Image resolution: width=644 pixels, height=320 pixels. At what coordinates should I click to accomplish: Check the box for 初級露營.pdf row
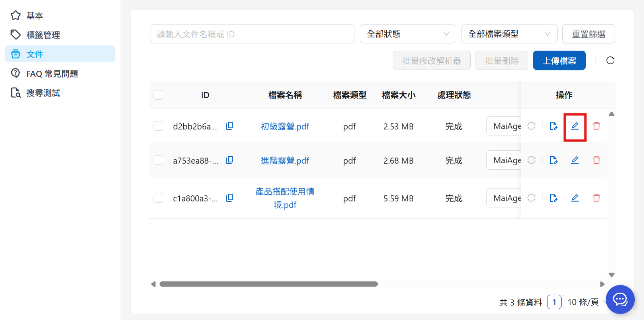[x=158, y=126]
